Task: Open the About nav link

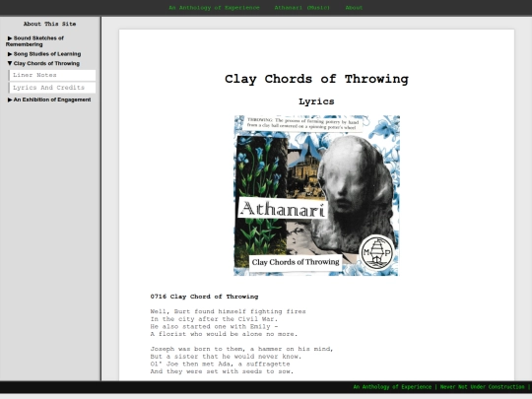Action: (x=354, y=8)
